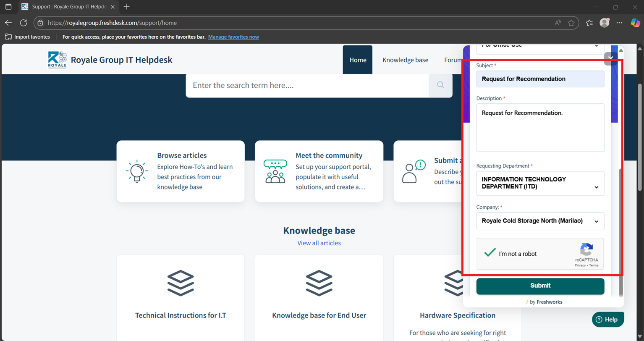Open Knowledge base for End User category

pyautogui.click(x=319, y=315)
